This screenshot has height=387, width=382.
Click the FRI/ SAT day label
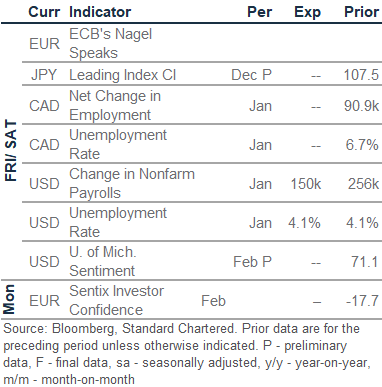[11, 151]
